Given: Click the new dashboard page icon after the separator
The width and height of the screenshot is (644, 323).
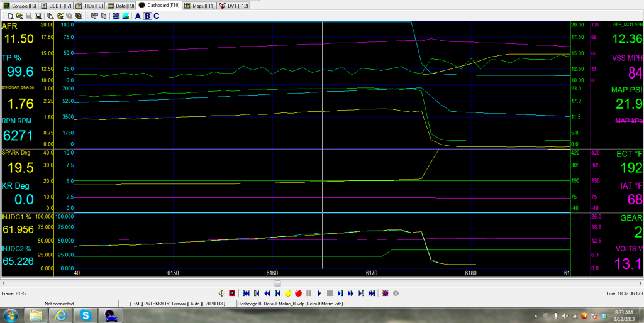Looking at the screenshot, I should pyautogui.click(x=50, y=16).
